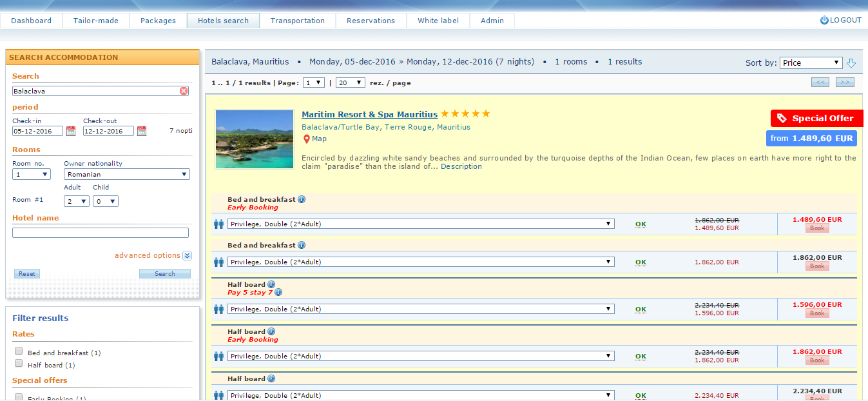Open the Check-in calendar picker
Image resolution: width=868 pixels, height=401 pixels.
tap(71, 131)
